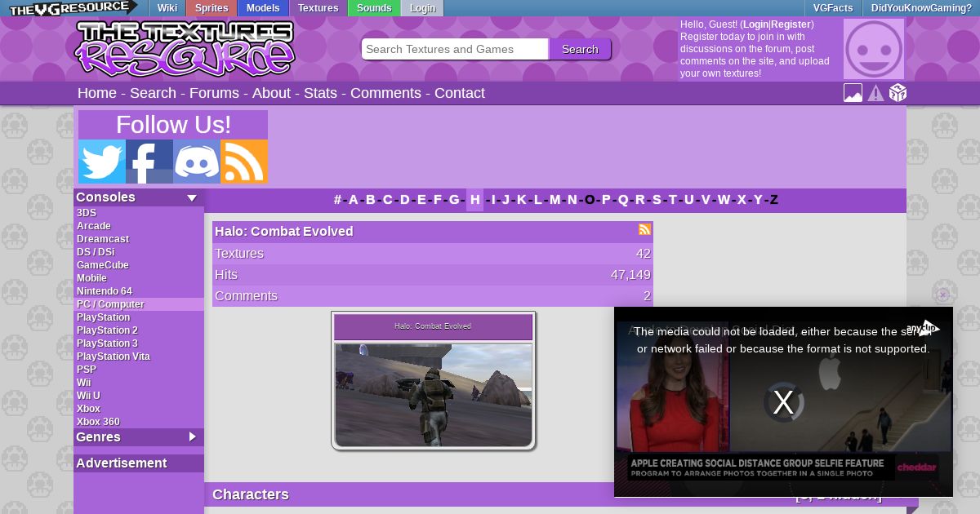Click the picture icon in navigation bar
The width and height of the screenshot is (980, 514).
[x=853, y=93]
